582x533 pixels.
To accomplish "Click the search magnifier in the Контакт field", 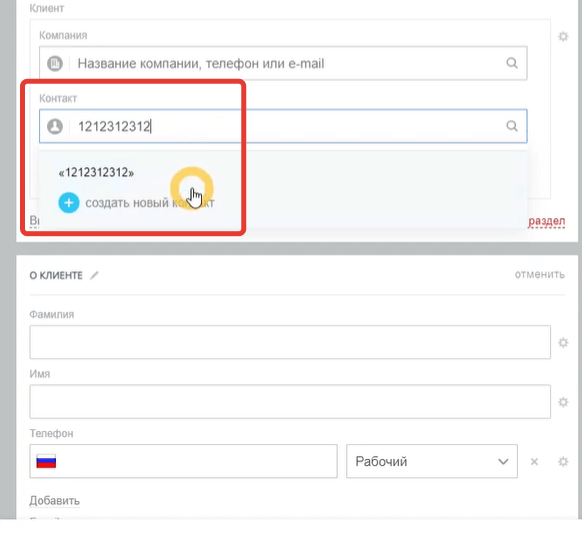I will (x=512, y=126).
